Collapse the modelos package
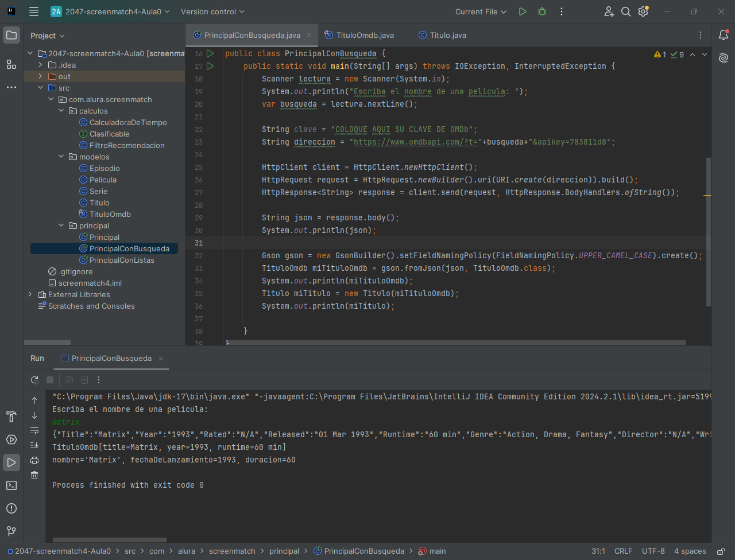Image resolution: width=735 pixels, height=560 pixels. pos(61,157)
